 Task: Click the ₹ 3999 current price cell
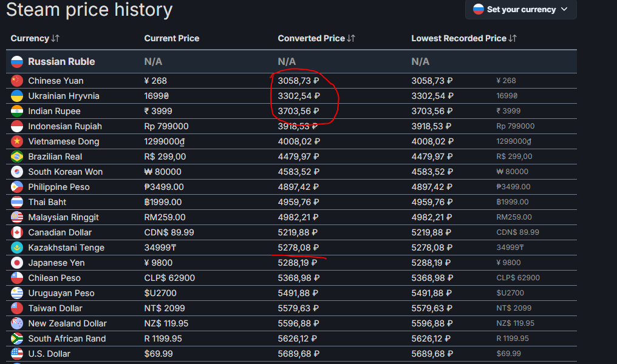(158, 111)
